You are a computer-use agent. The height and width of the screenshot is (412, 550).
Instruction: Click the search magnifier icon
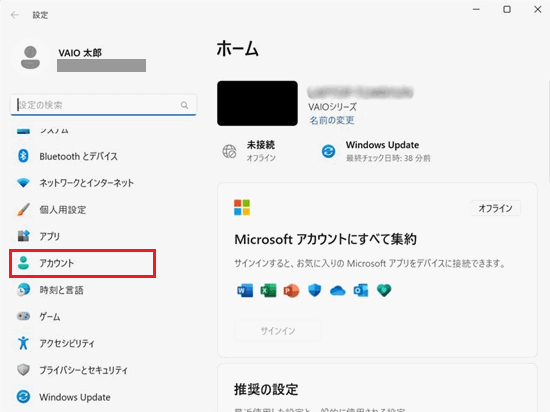(185, 105)
